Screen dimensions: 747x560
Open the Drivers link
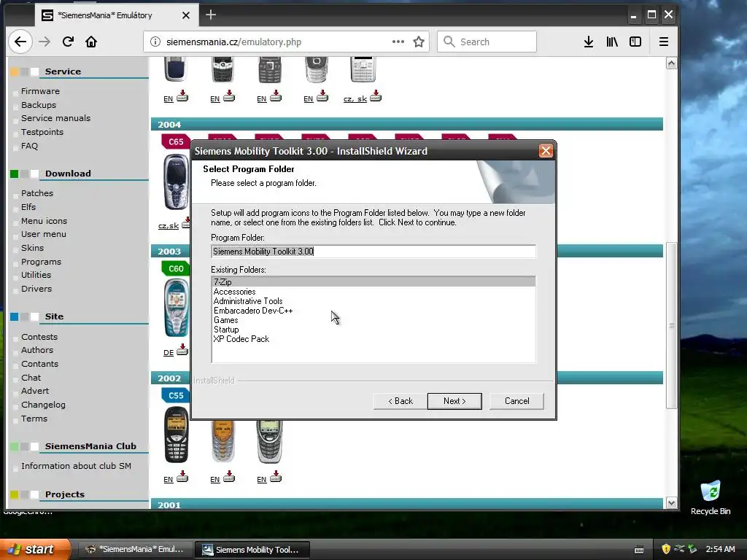coord(36,289)
